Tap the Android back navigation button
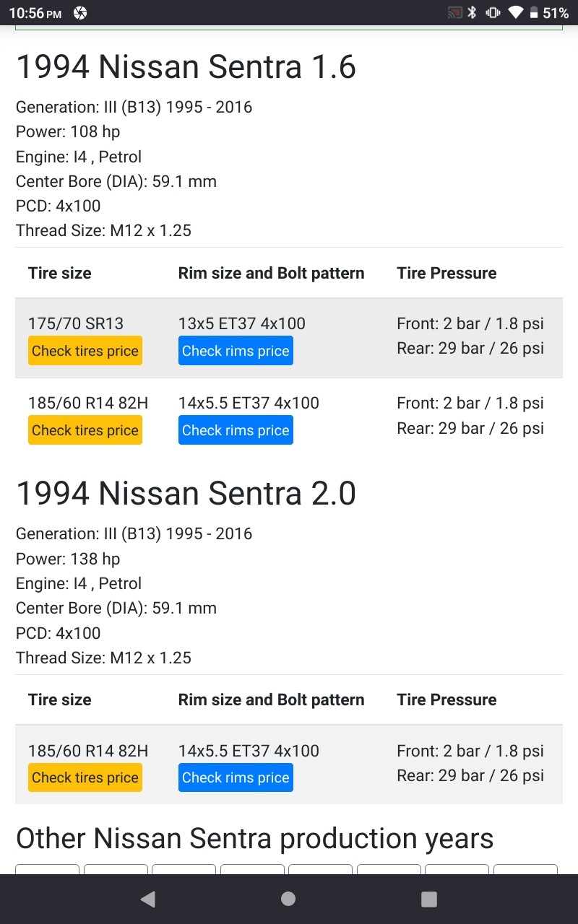This screenshot has height=924, width=578. (x=148, y=899)
